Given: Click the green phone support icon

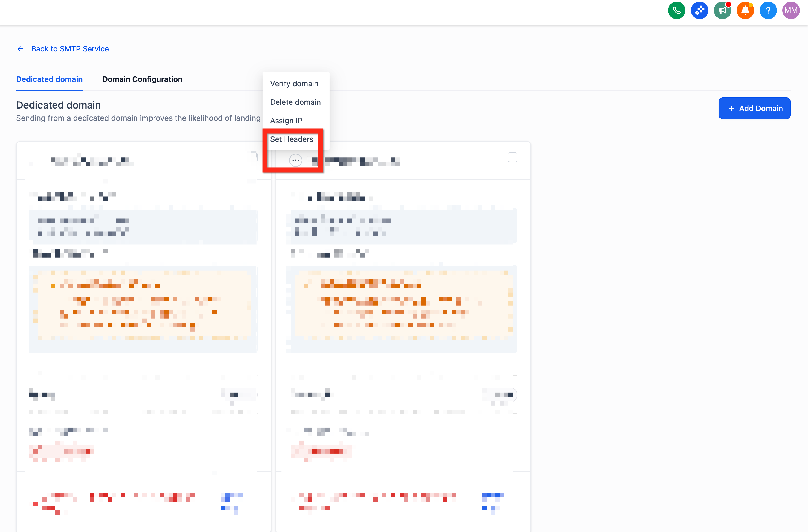Looking at the screenshot, I should click(676, 10).
